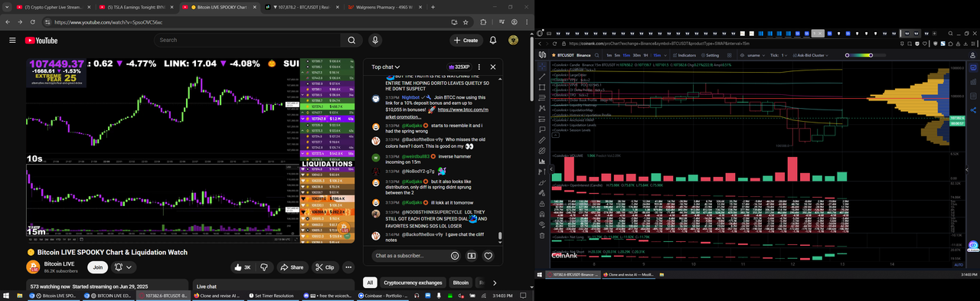Select the 5m timeframe in CoinAnk
The height and width of the screenshot is (301, 980).
click(618, 55)
